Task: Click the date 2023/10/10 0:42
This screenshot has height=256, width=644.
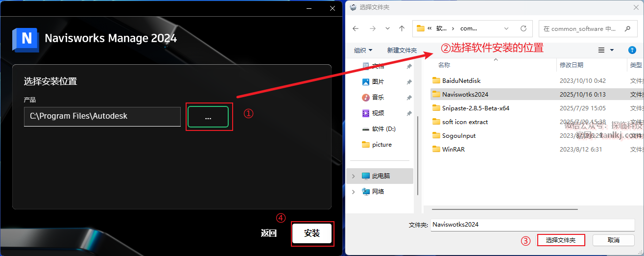Action: click(582, 80)
